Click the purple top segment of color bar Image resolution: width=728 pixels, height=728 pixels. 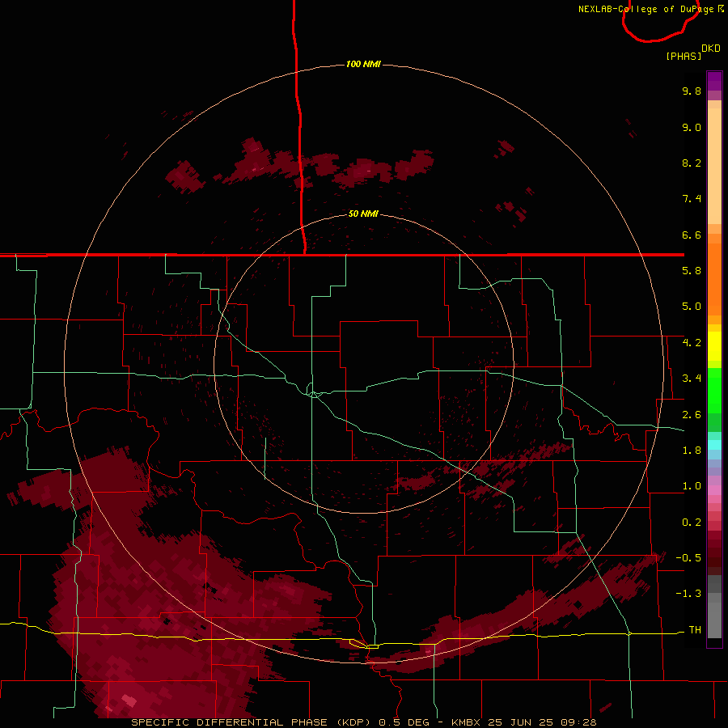(714, 82)
